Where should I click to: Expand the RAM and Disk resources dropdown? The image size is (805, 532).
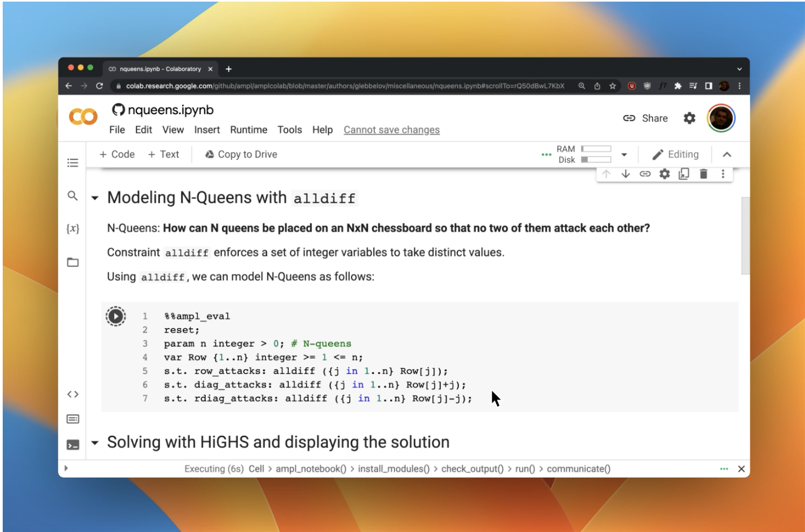coord(624,155)
